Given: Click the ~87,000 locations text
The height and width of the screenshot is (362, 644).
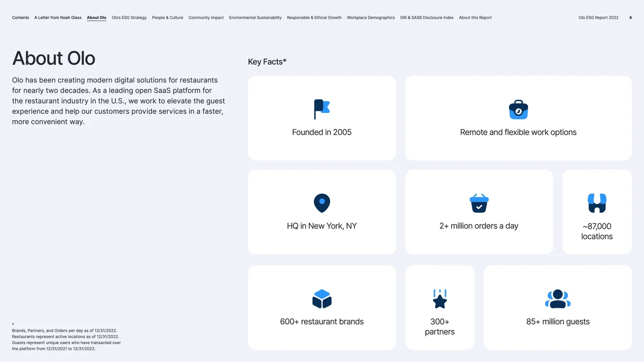Looking at the screenshot, I should 597,231.
